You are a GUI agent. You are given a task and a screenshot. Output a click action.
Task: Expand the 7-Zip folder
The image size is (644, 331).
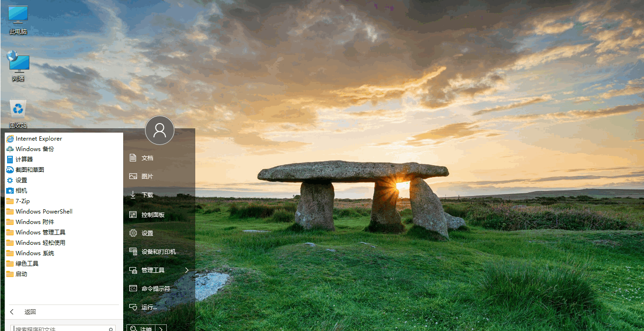63,201
